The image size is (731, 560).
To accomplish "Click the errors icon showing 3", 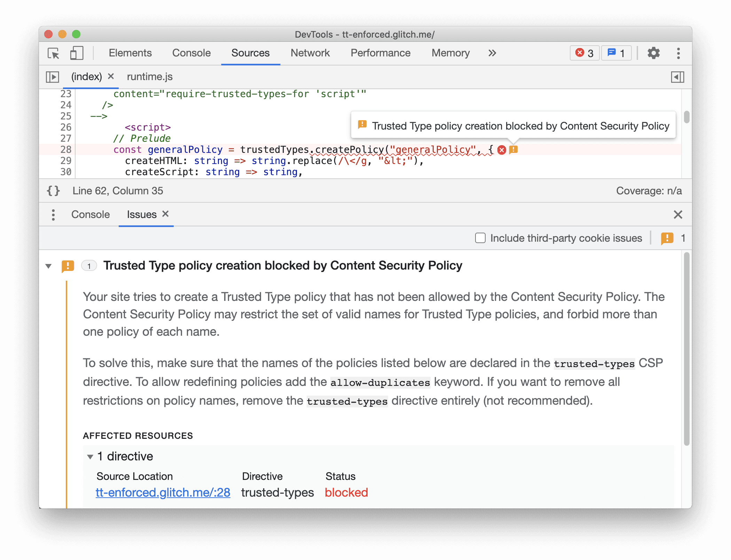I will pyautogui.click(x=582, y=53).
